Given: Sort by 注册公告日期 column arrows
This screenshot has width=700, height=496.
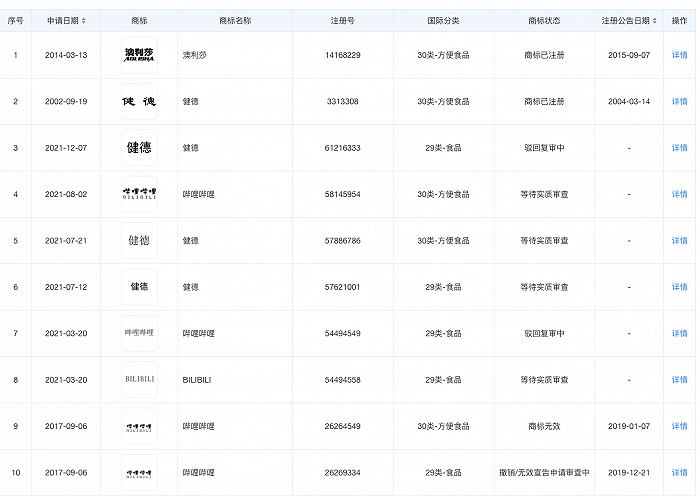Looking at the screenshot, I should 654,21.
